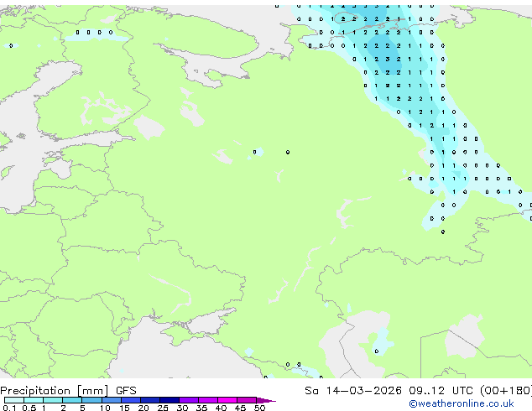Select the 5–10 mm legend color swatch

click(91, 400)
